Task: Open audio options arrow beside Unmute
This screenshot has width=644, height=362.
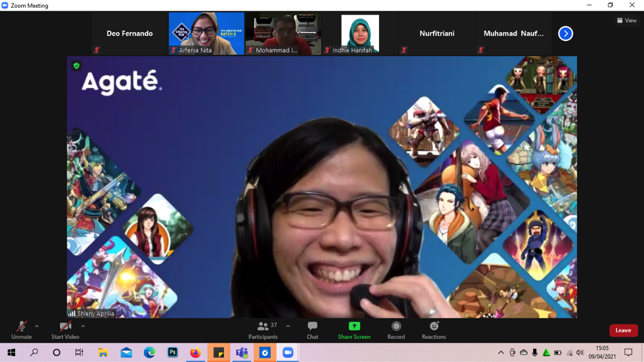Action: point(37,326)
